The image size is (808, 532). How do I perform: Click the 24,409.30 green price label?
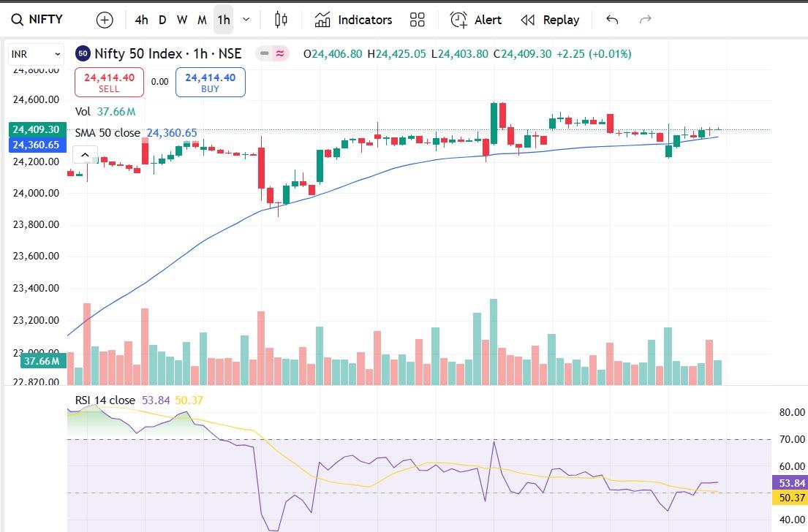click(x=37, y=129)
